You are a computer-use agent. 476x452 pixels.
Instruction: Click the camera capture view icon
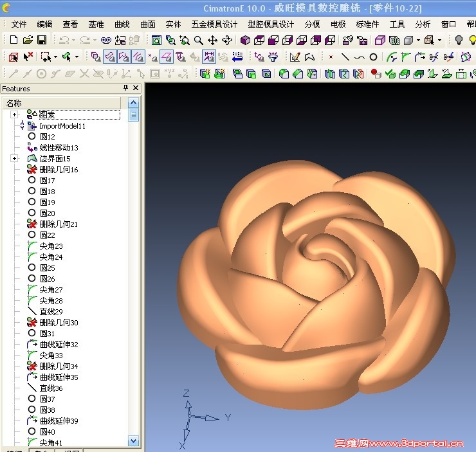coord(362,40)
